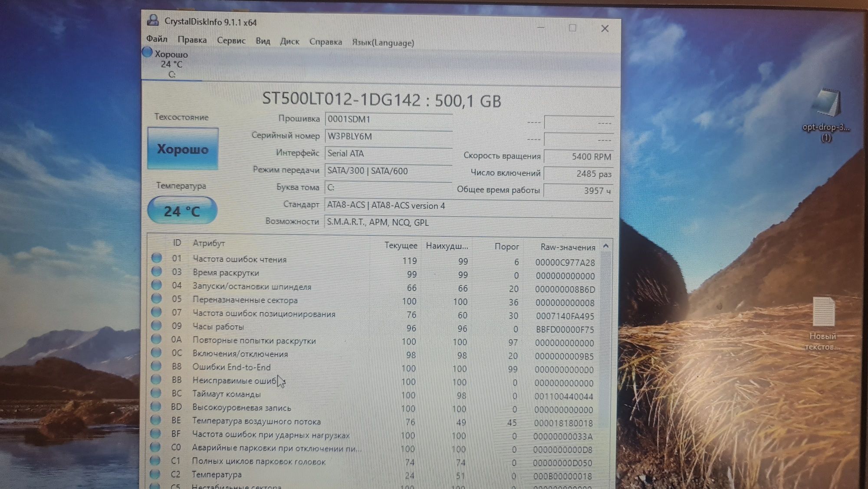Close the CrystalDiskInfo window

click(605, 29)
